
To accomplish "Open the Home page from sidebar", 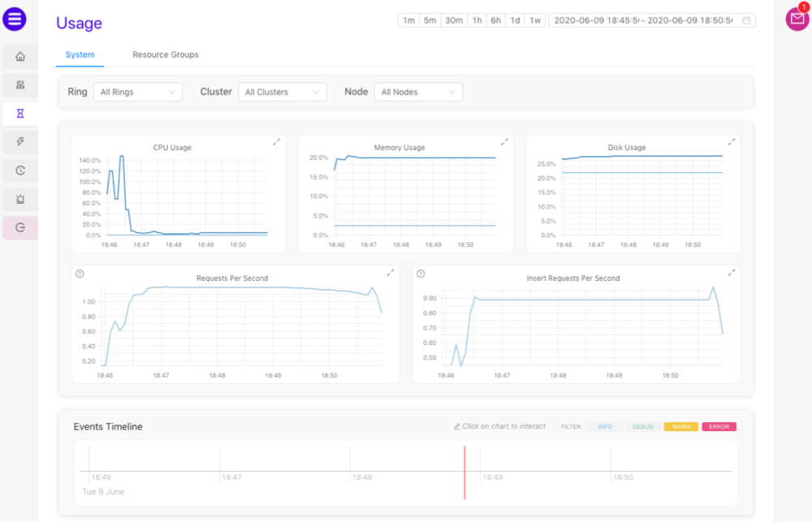I will 20,57.
